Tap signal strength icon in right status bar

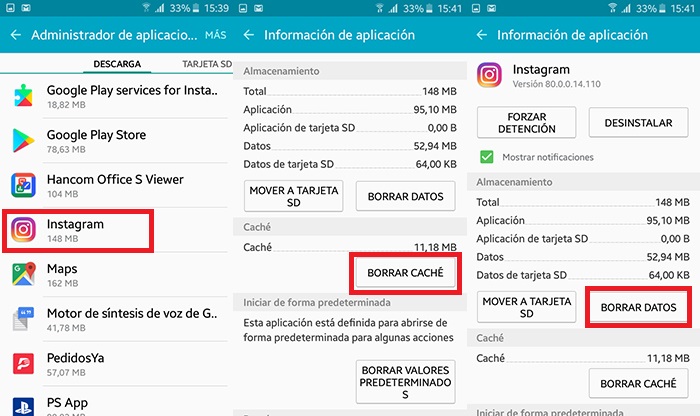tap(626, 8)
